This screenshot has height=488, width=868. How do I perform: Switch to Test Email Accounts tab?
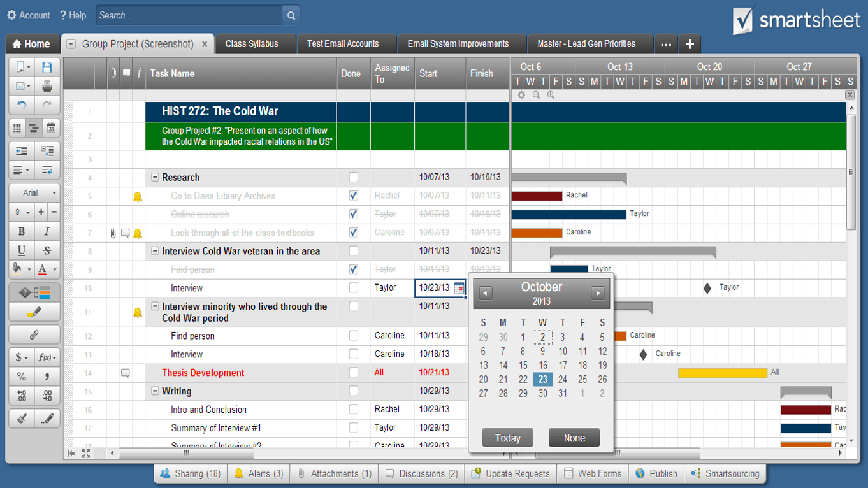(x=343, y=44)
